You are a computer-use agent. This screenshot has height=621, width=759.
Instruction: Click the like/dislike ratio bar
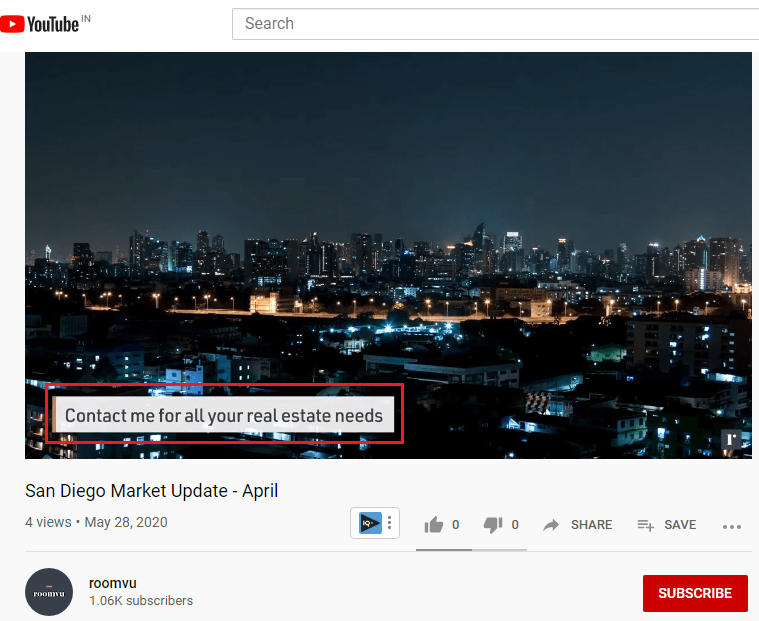point(471,549)
